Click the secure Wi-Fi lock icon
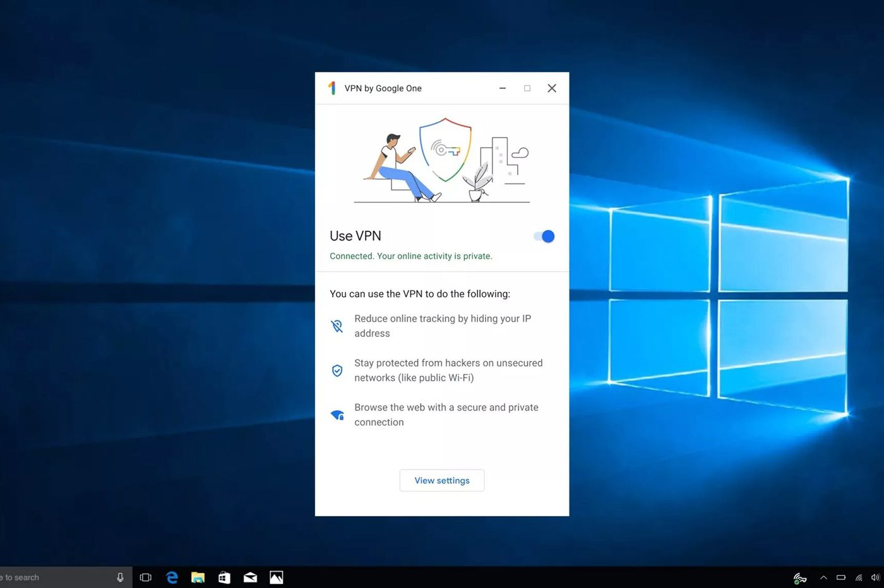884x588 pixels. point(338,415)
